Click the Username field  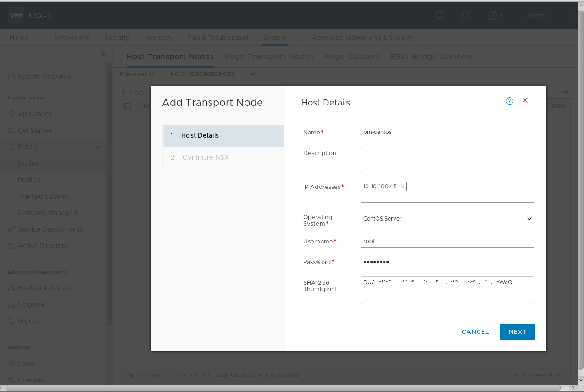pos(447,241)
